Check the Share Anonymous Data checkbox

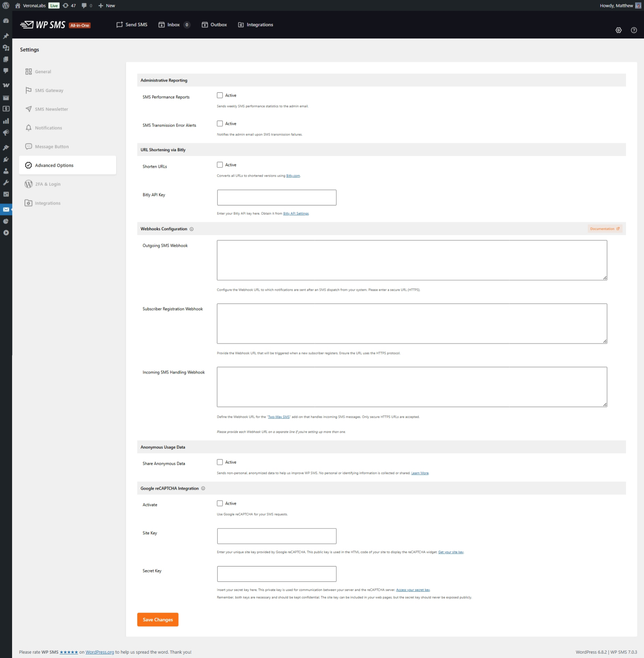coord(220,462)
